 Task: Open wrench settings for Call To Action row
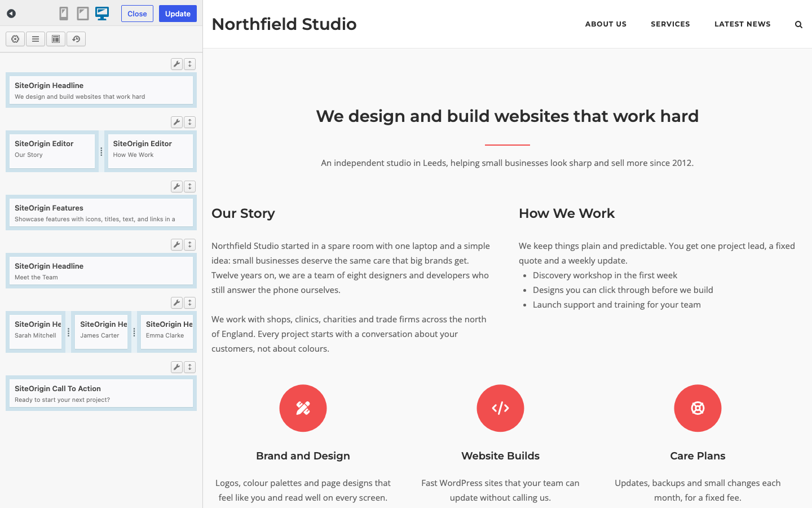[176, 367]
